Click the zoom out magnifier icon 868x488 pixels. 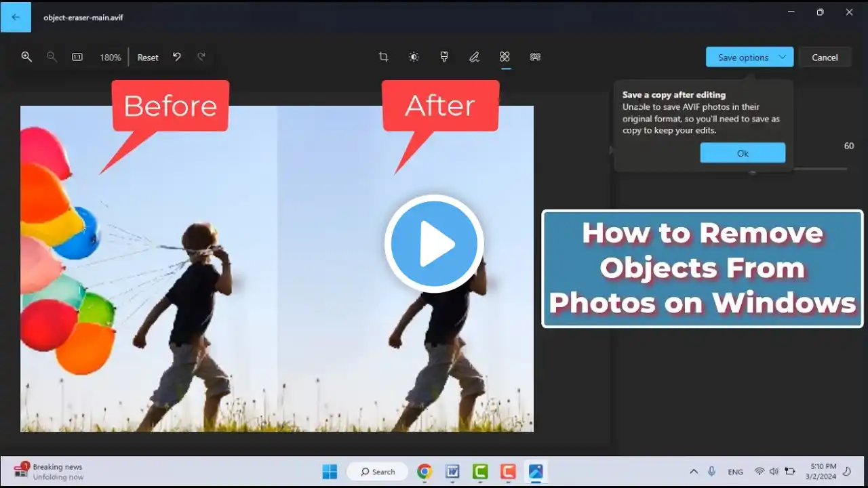[x=52, y=57]
